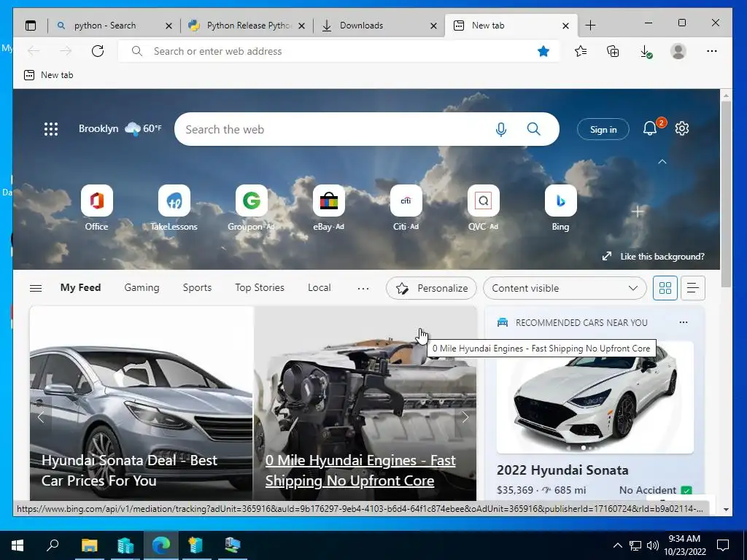Switch to the Downloads tab

361,26
